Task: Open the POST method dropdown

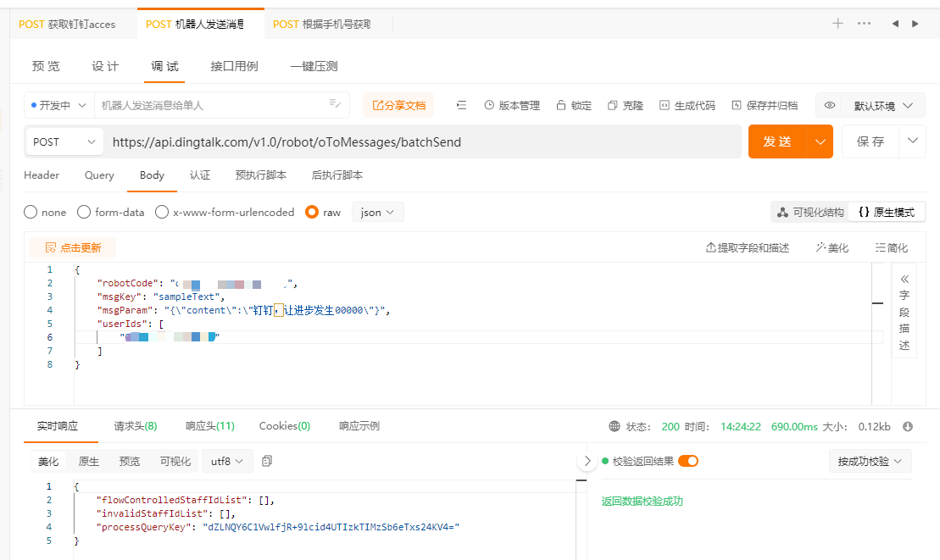Action: click(64, 141)
